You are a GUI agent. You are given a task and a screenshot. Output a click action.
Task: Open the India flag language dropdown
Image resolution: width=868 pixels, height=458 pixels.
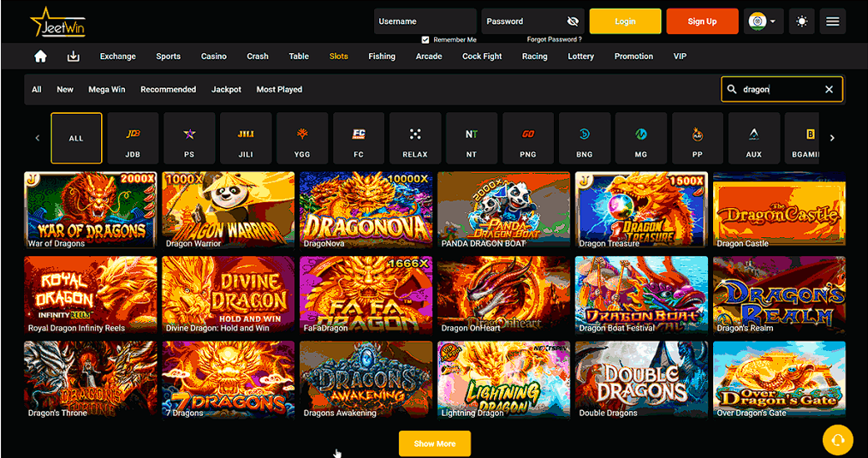click(x=764, y=21)
